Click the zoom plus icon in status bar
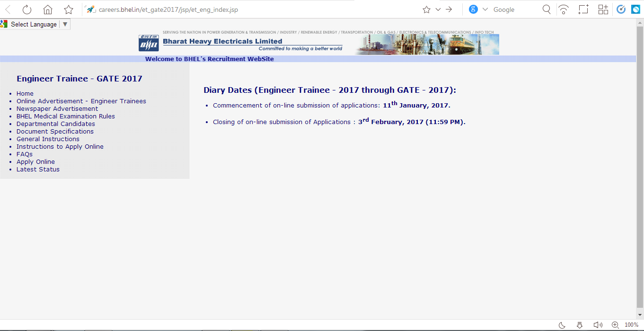 coord(615,325)
